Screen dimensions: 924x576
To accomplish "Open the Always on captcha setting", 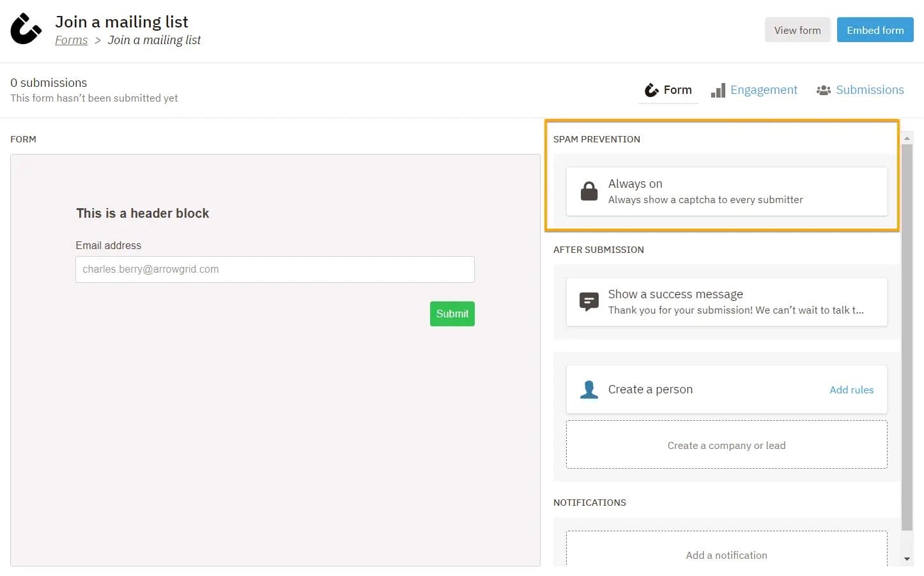I will (726, 191).
